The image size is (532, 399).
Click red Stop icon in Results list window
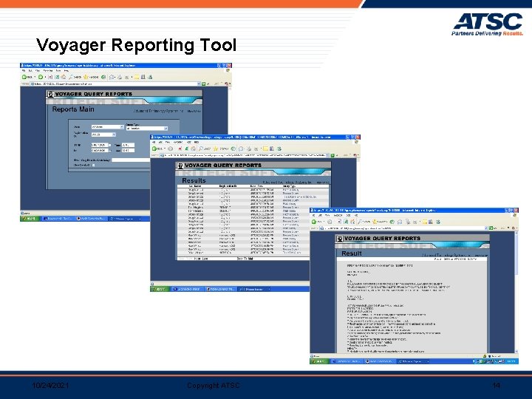click(x=180, y=149)
